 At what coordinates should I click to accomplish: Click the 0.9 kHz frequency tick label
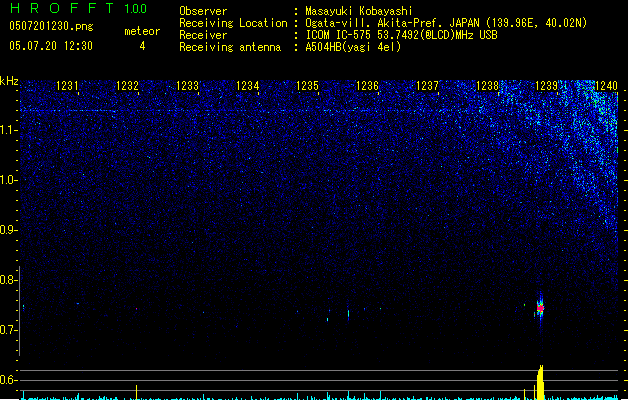8,230
